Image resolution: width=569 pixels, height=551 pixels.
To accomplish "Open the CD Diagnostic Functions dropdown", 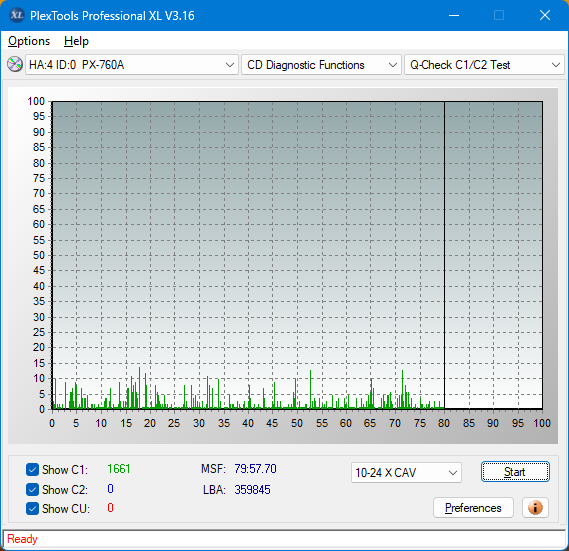I will pyautogui.click(x=321, y=65).
